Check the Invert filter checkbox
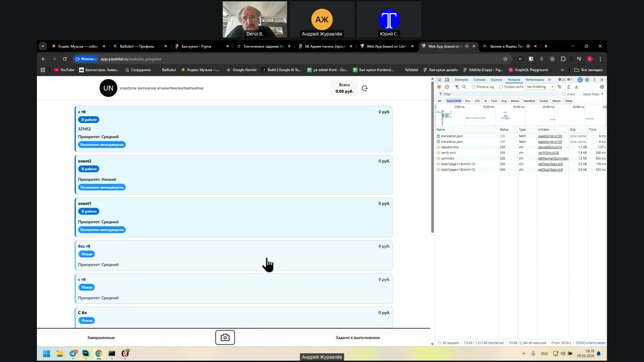Viewport: 644px width, 362px height. [x=563, y=94]
